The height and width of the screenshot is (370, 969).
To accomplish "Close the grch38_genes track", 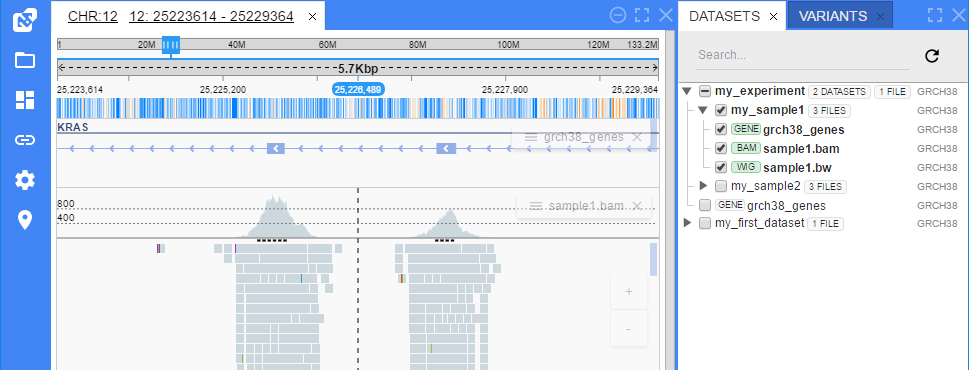I will pyautogui.click(x=637, y=138).
